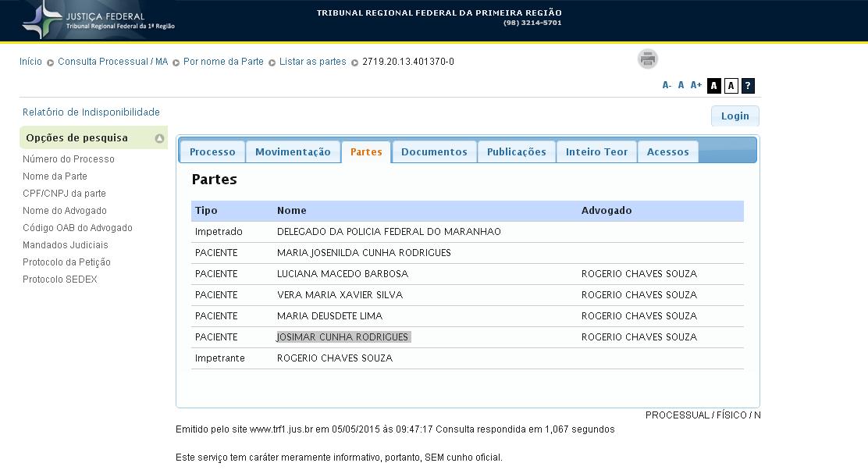Reset font size with plain A control

click(681, 85)
